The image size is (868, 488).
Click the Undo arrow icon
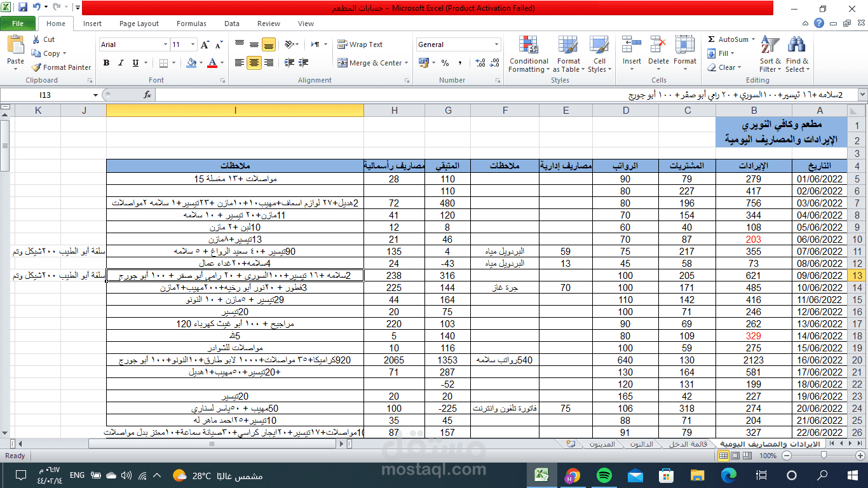(x=37, y=8)
